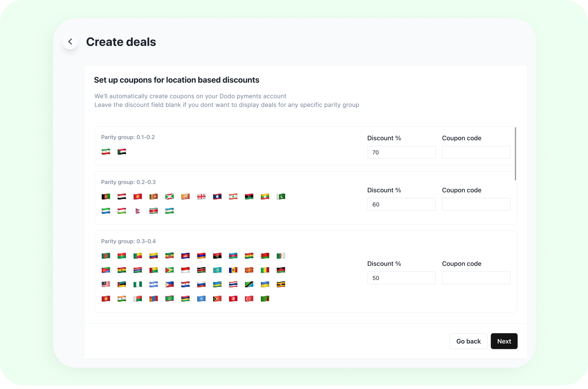Click the Malaysia flag
588x389 pixels.
click(x=106, y=284)
